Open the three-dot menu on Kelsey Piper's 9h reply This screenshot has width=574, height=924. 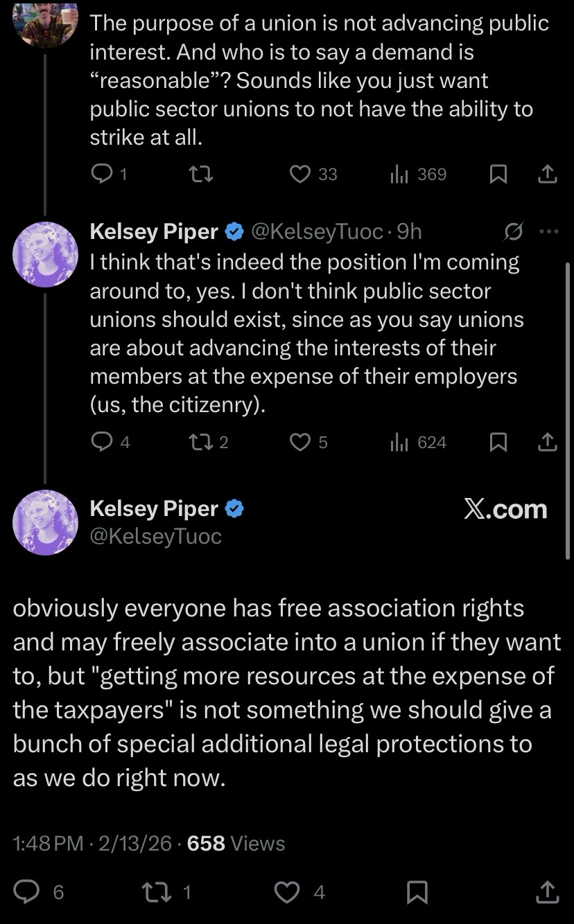[548, 231]
